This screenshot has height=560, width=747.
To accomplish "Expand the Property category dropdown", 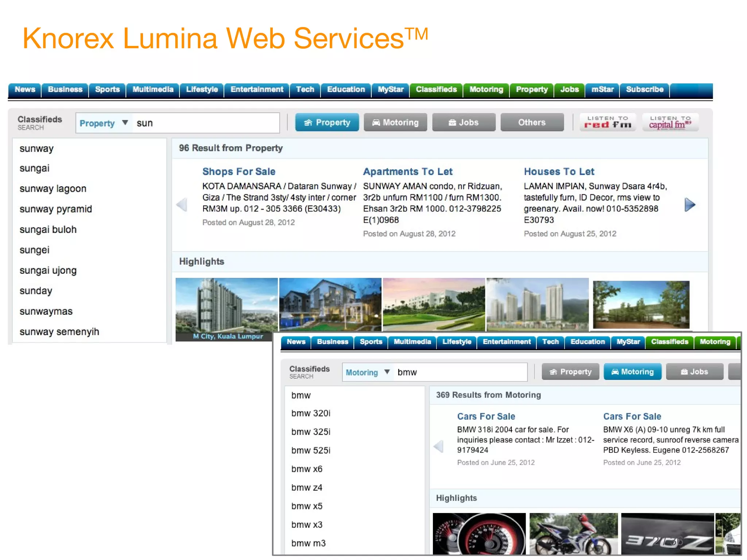I will [125, 123].
